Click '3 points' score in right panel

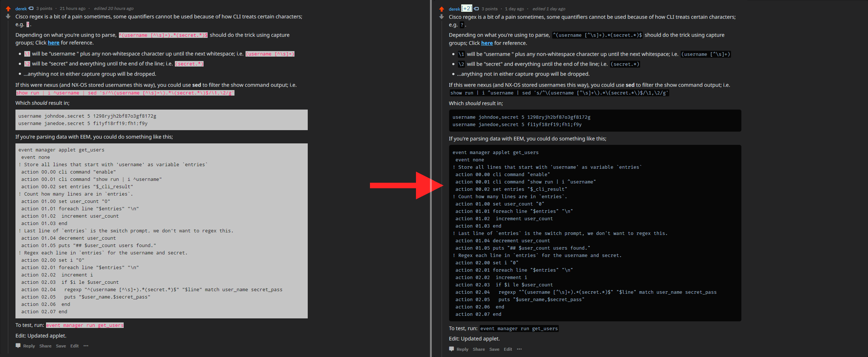490,9
